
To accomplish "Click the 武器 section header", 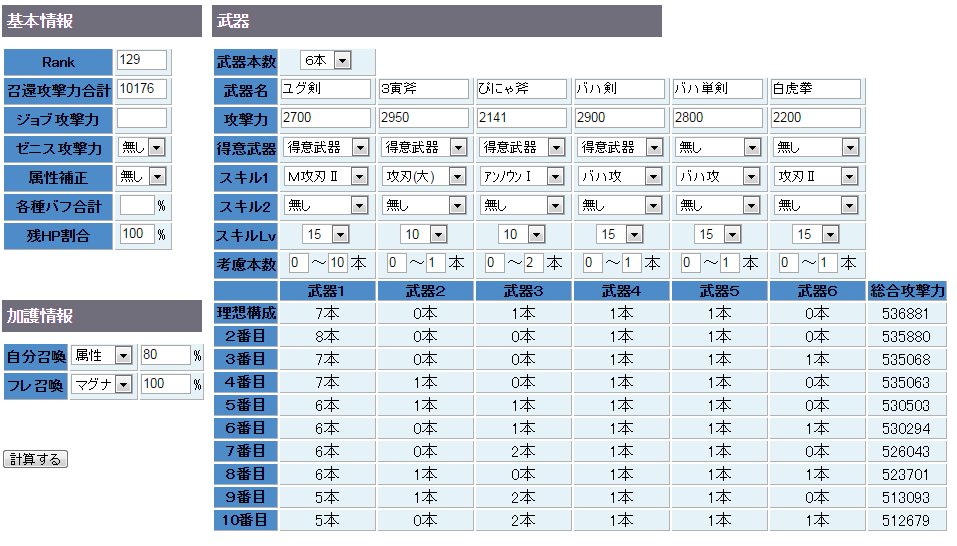I will pos(437,21).
